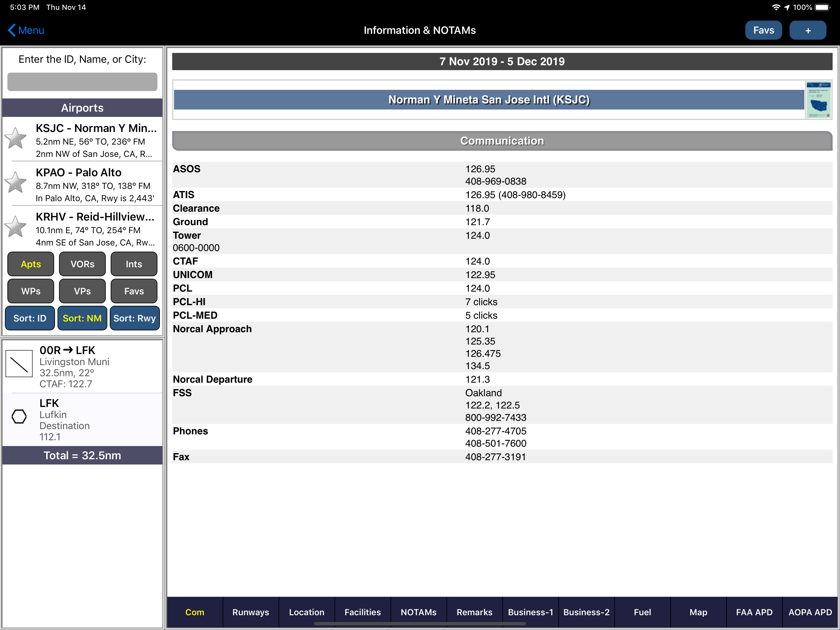The width and height of the screenshot is (840, 630).
Task: Switch to the Facilities tab
Action: pyautogui.click(x=363, y=612)
